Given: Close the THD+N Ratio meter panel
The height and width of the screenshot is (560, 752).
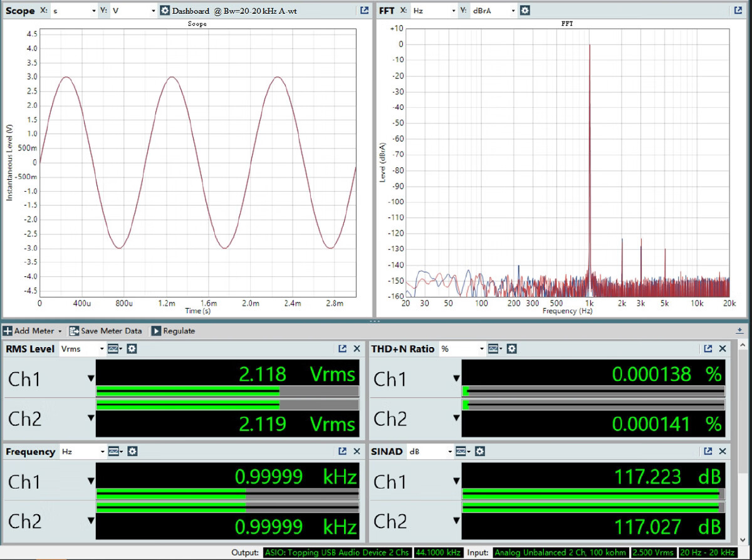Looking at the screenshot, I should 723,349.
